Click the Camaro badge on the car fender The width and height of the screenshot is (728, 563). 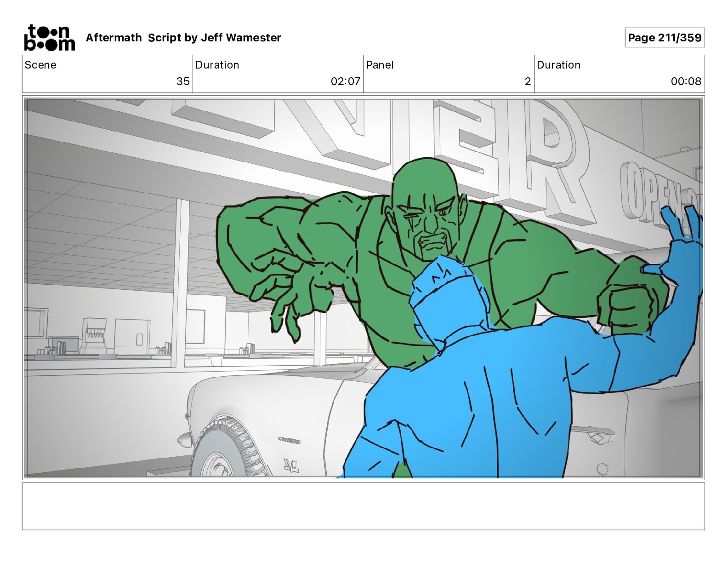click(289, 440)
